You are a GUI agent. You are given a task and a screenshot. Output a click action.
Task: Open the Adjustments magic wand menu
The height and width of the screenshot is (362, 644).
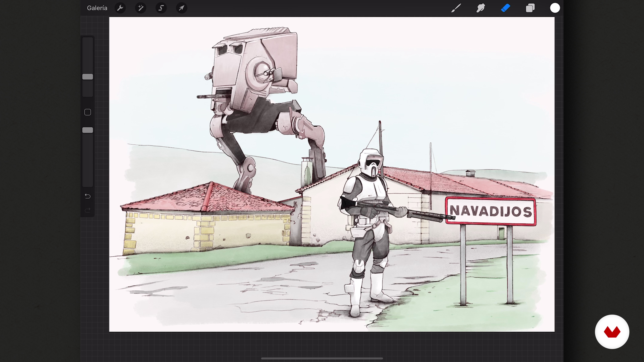coord(141,8)
